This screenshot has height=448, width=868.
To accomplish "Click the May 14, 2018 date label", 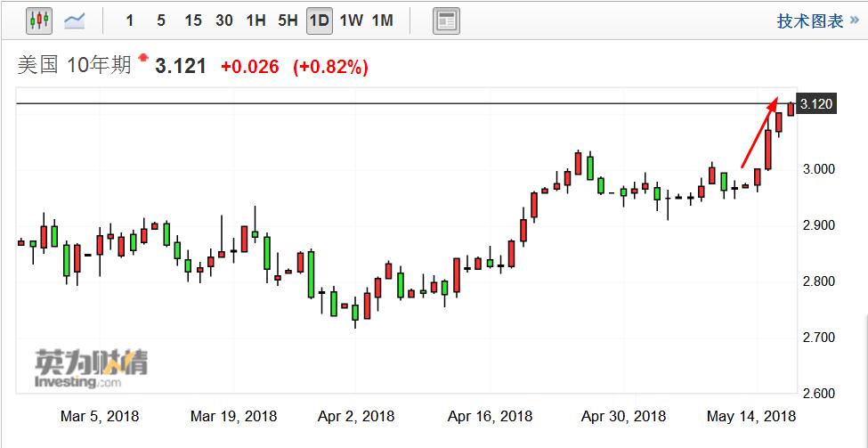I will 751,416.
